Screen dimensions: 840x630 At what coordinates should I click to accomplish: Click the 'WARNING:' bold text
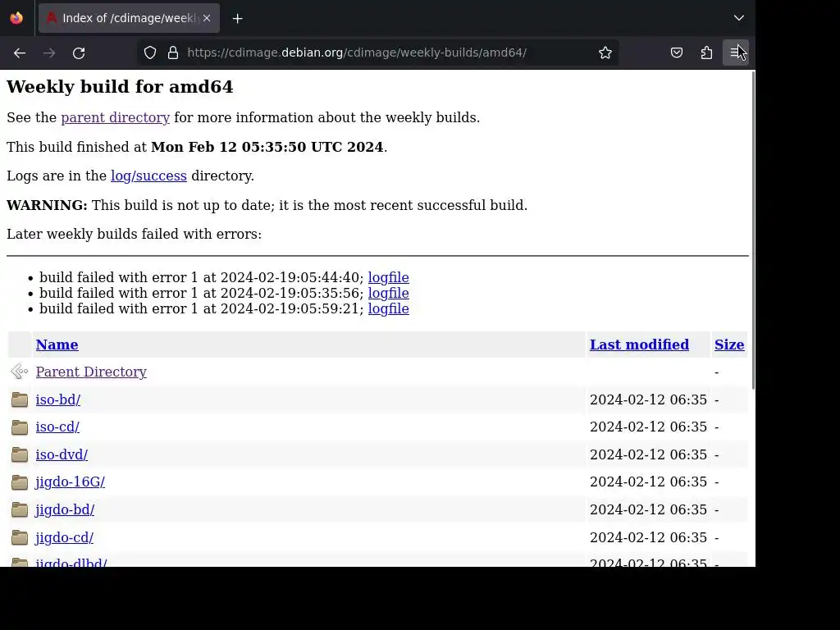(x=47, y=205)
